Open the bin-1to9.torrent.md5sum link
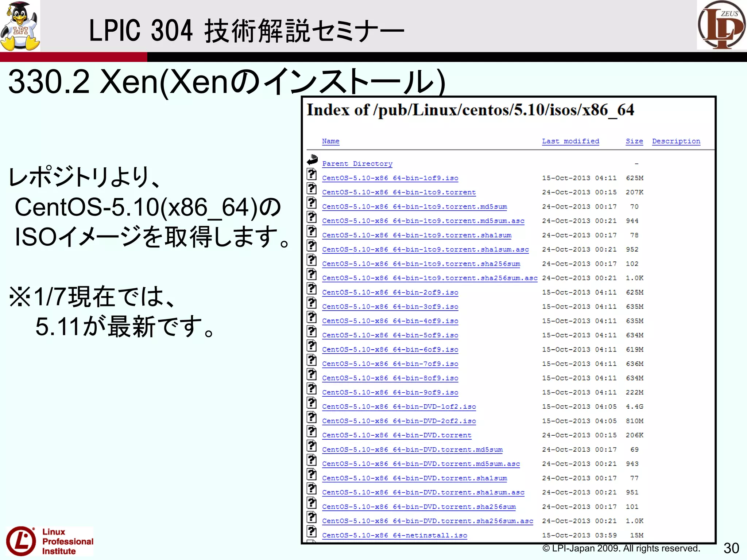Screen dimensions: 747x560 (414, 206)
